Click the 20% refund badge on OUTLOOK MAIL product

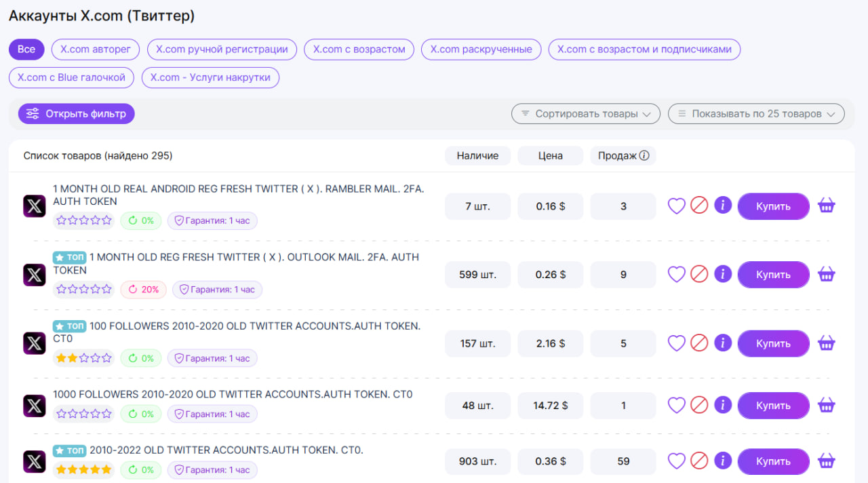pyautogui.click(x=144, y=290)
